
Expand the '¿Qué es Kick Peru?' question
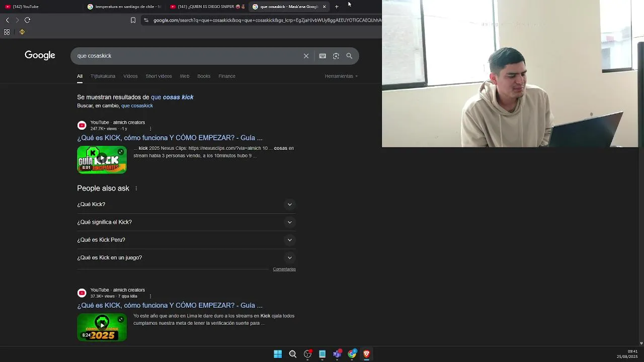(186, 240)
